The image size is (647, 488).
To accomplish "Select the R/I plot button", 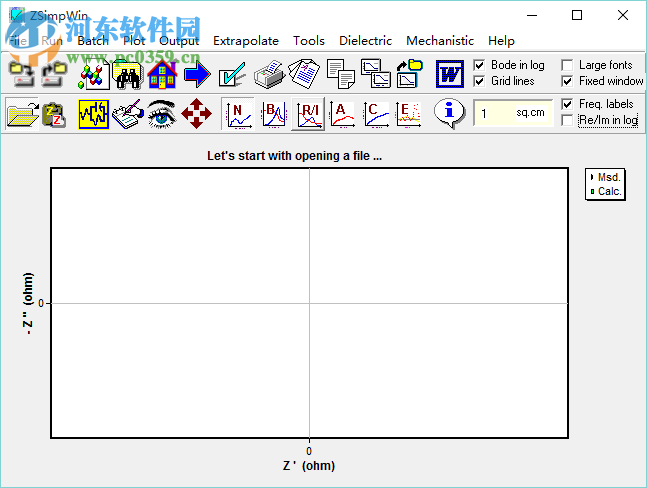I will (308, 114).
